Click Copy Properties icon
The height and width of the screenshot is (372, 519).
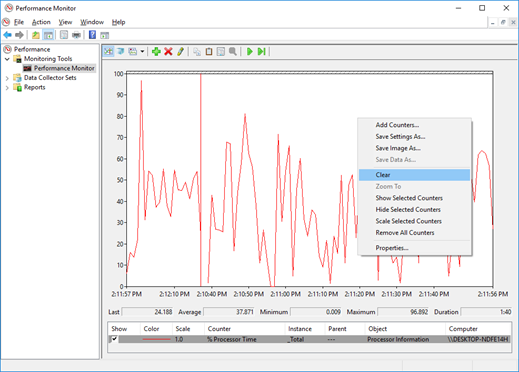coord(197,51)
